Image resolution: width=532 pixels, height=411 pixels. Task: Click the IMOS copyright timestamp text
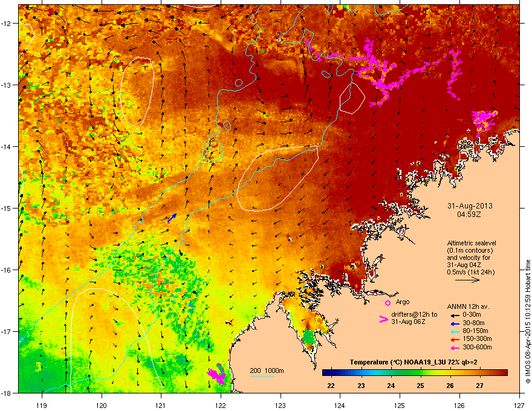(x=528, y=322)
